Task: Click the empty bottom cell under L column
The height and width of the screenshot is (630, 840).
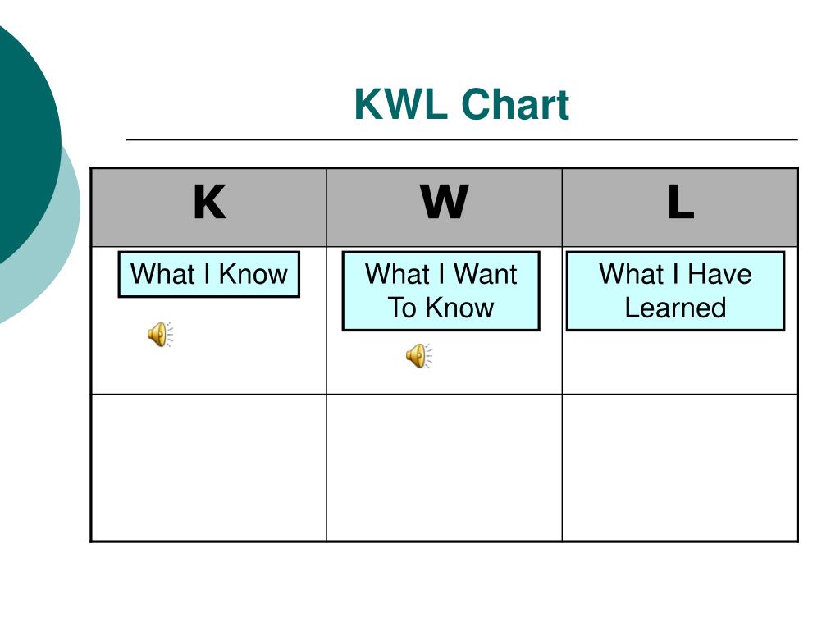Action: pyautogui.click(x=680, y=468)
